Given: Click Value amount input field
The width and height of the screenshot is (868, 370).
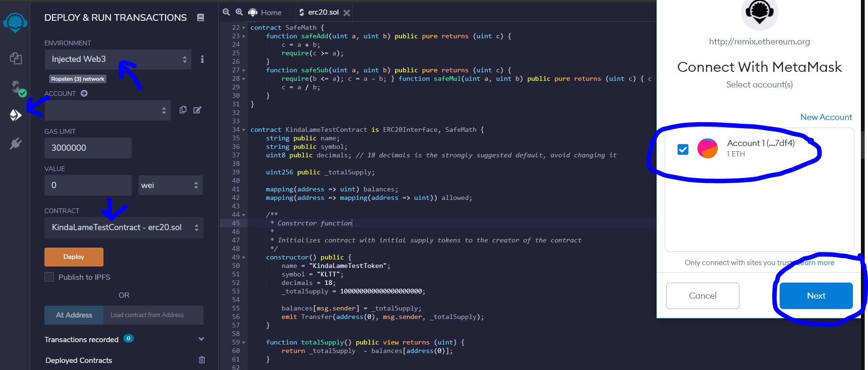Looking at the screenshot, I should click(x=88, y=185).
